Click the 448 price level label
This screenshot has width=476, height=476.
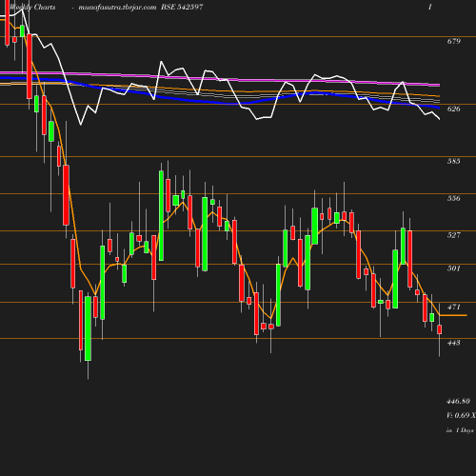point(453,343)
